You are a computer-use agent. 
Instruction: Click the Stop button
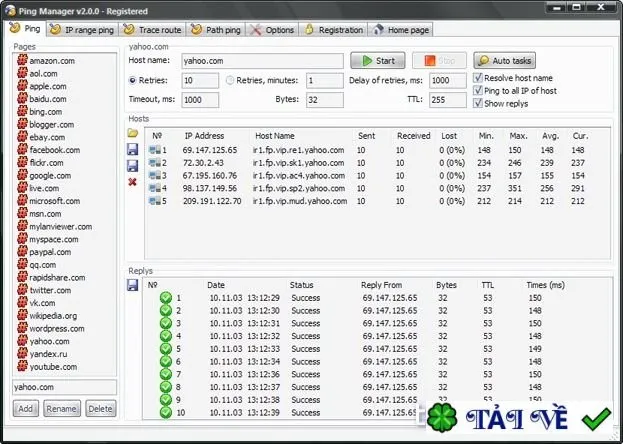[439, 60]
